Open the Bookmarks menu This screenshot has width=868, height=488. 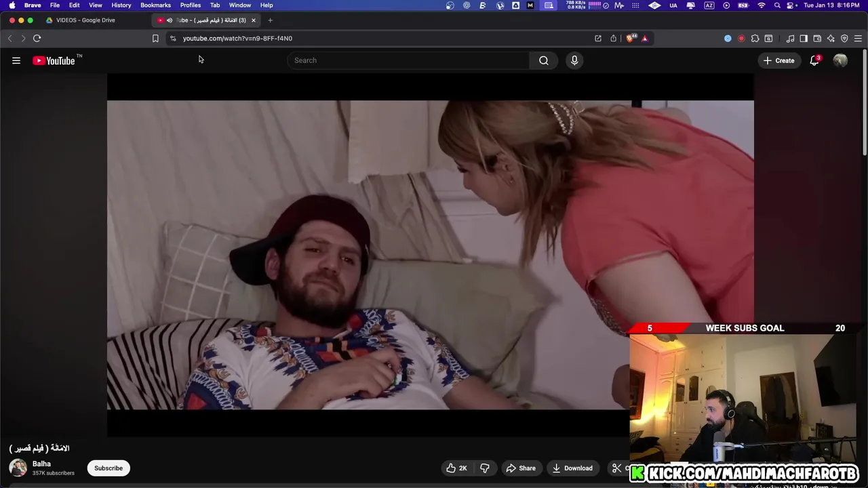coord(155,5)
